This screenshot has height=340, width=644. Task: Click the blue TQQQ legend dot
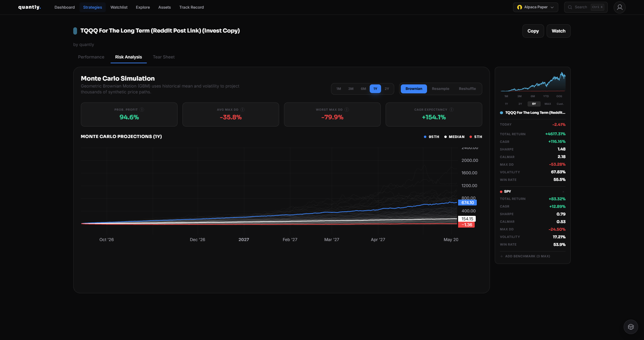click(501, 113)
